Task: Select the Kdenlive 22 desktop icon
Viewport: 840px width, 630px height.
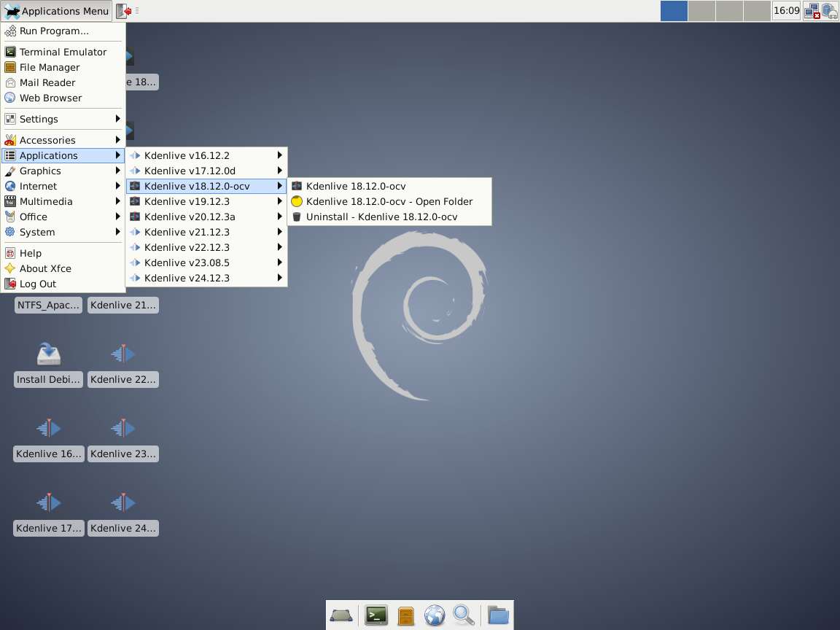Action: pyautogui.click(x=122, y=354)
